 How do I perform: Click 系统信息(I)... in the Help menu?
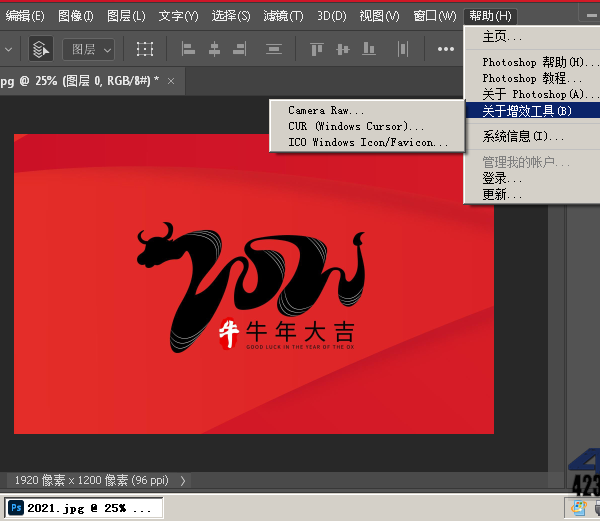(x=523, y=136)
